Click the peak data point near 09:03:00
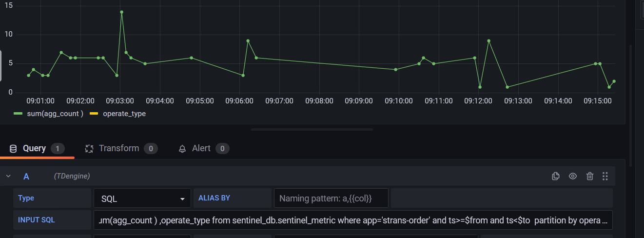Screen dimensions: 644x238 coord(121,12)
